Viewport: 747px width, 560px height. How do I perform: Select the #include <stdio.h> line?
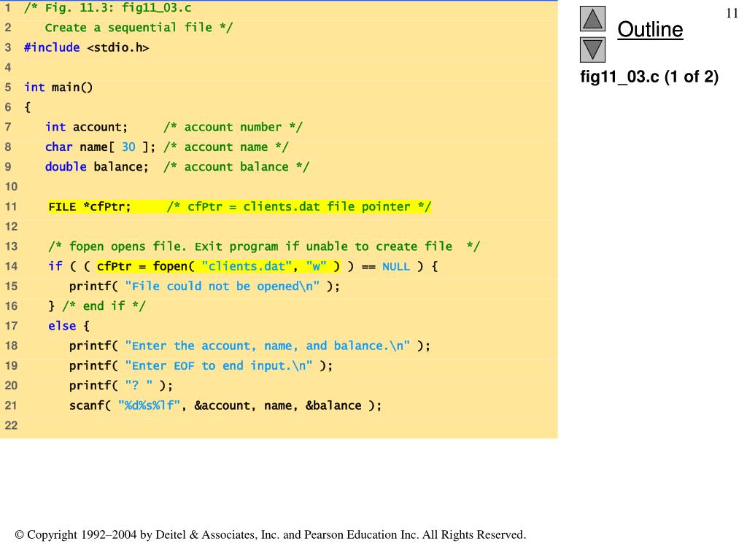[86, 47]
